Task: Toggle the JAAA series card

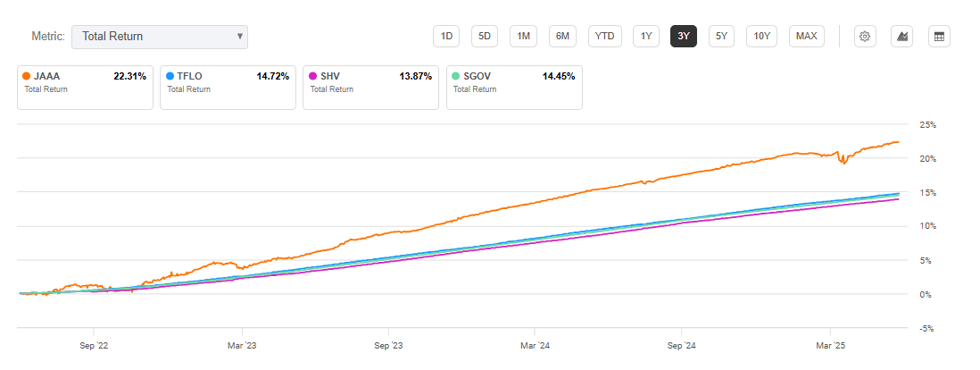Action: click(x=86, y=87)
